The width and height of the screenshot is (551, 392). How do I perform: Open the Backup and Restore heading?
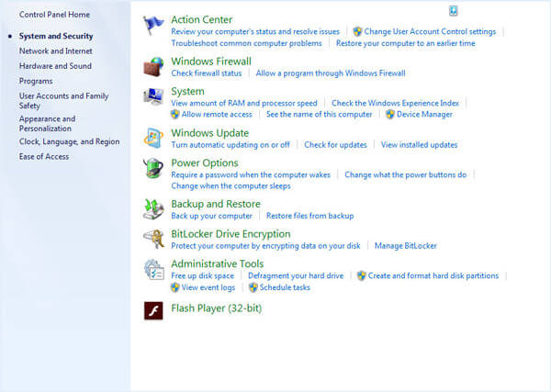216,204
